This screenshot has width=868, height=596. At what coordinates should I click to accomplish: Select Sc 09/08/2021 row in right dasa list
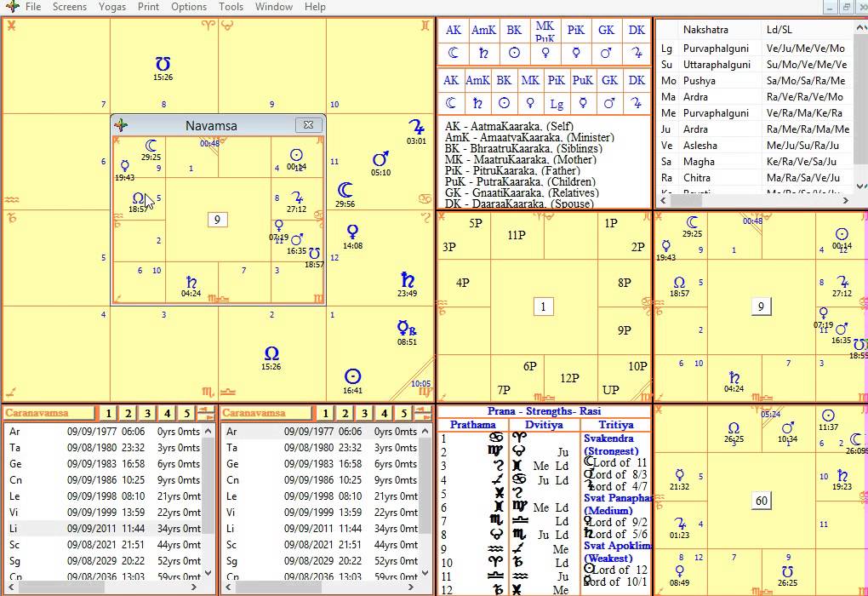pyautogui.click(x=321, y=544)
